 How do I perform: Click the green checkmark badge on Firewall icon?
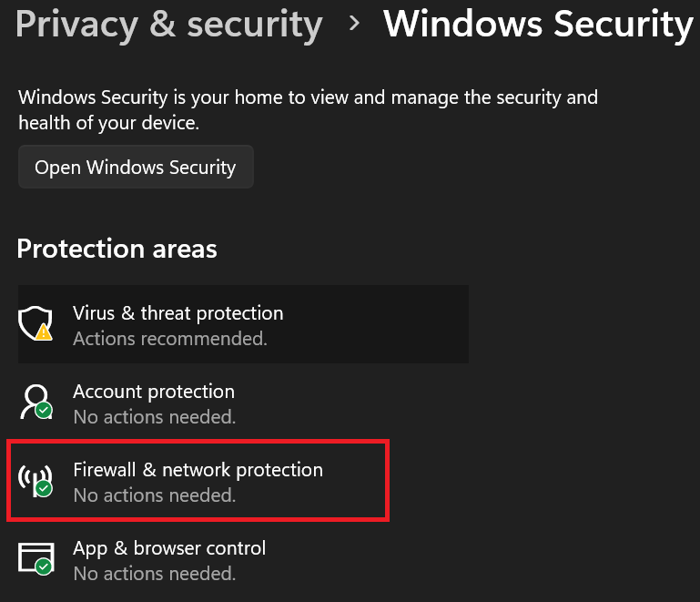(44, 489)
